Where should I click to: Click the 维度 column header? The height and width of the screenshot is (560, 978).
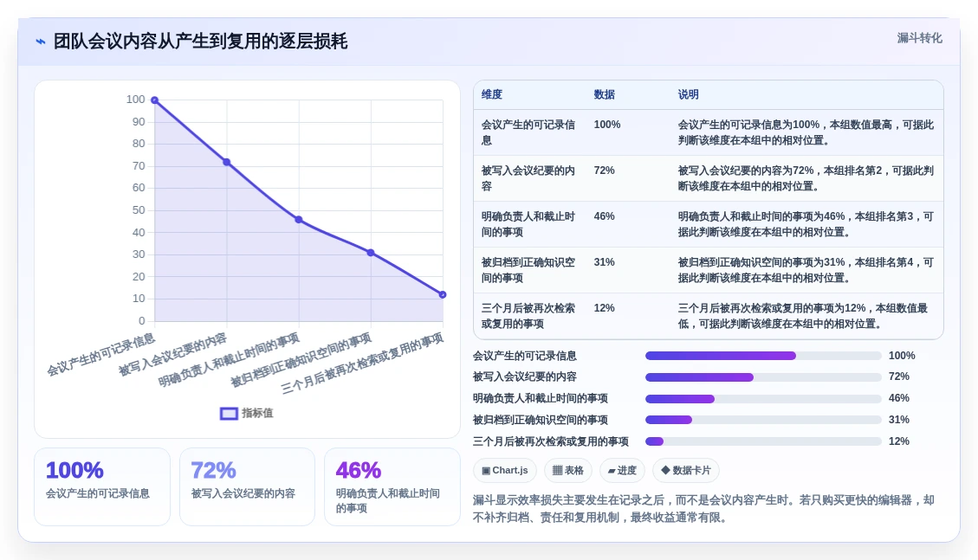click(x=491, y=94)
